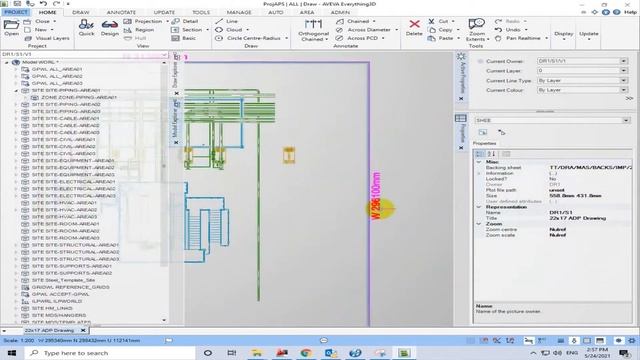Click the model explorer scrollbar down arrow
Viewport: 640px width, 360px height.
[x=164, y=320]
